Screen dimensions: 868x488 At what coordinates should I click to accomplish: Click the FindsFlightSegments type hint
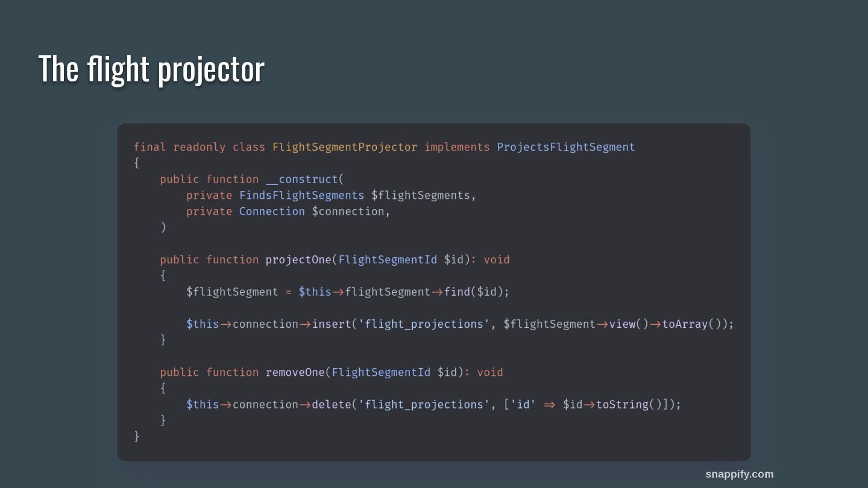pos(301,195)
